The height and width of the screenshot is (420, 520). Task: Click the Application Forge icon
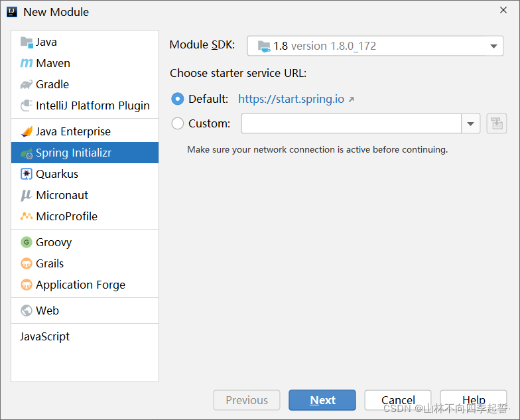(27, 285)
